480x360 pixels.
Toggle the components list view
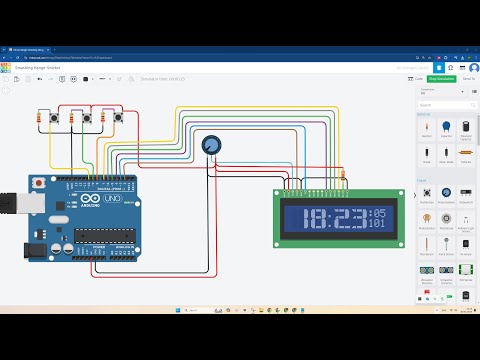[x=474, y=91]
